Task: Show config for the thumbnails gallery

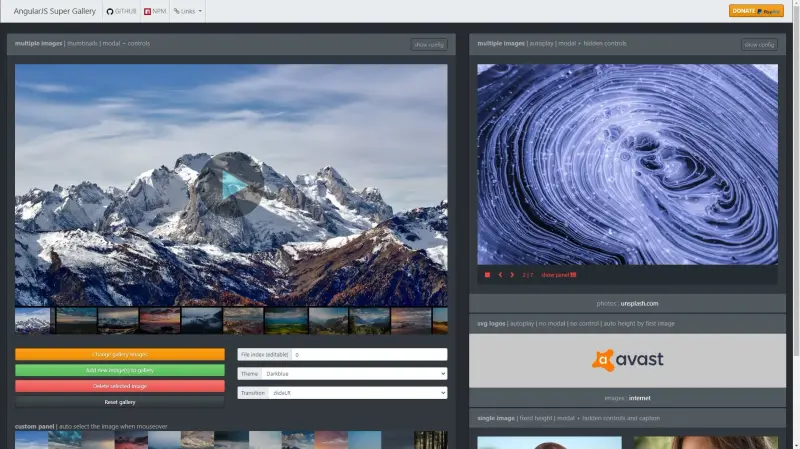Action: click(429, 44)
